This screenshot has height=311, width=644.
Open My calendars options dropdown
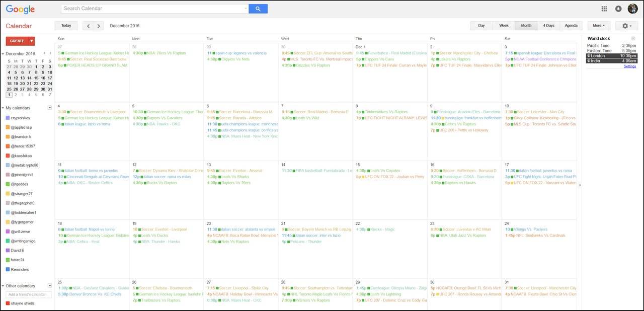point(50,108)
